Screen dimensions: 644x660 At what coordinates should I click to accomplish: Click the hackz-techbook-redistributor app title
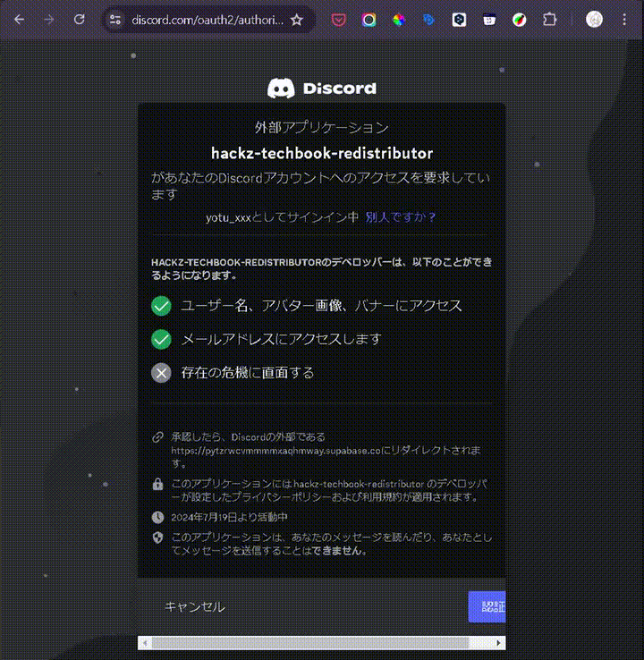tap(322, 153)
